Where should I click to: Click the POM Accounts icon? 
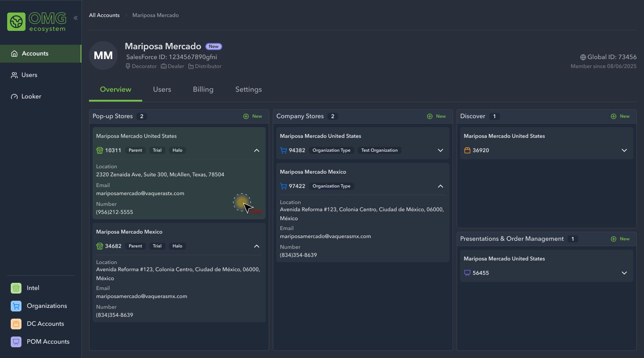point(16,342)
